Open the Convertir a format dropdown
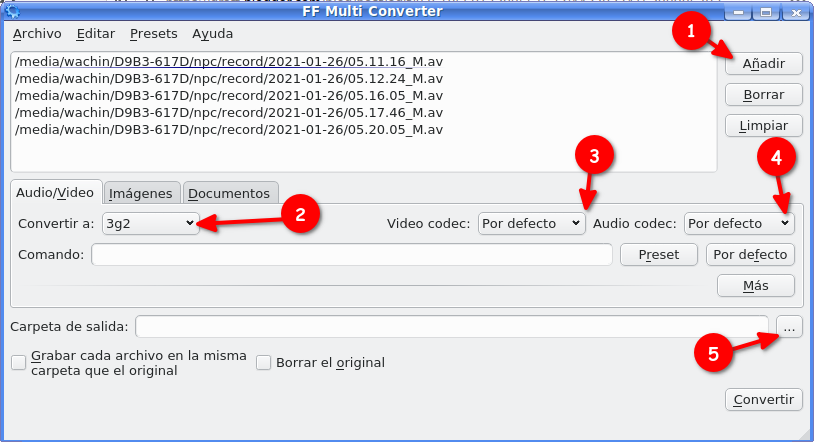This screenshot has width=814, height=442. (151, 223)
